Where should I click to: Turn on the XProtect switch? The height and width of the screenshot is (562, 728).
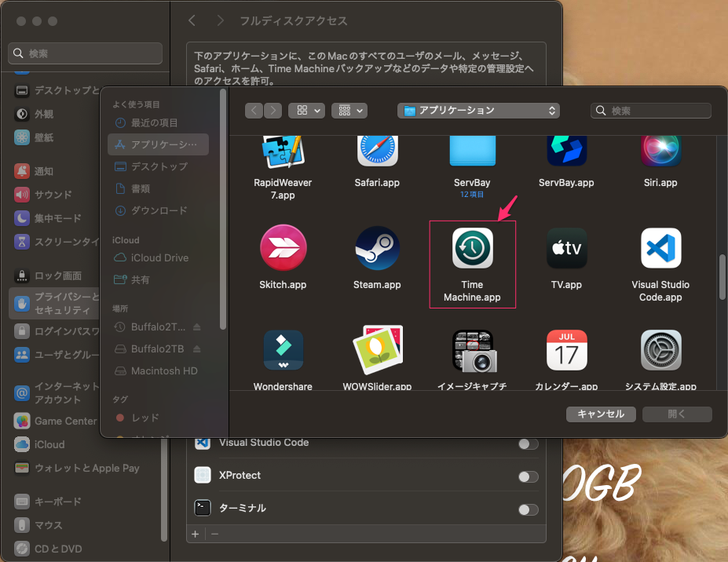coord(529,476)
